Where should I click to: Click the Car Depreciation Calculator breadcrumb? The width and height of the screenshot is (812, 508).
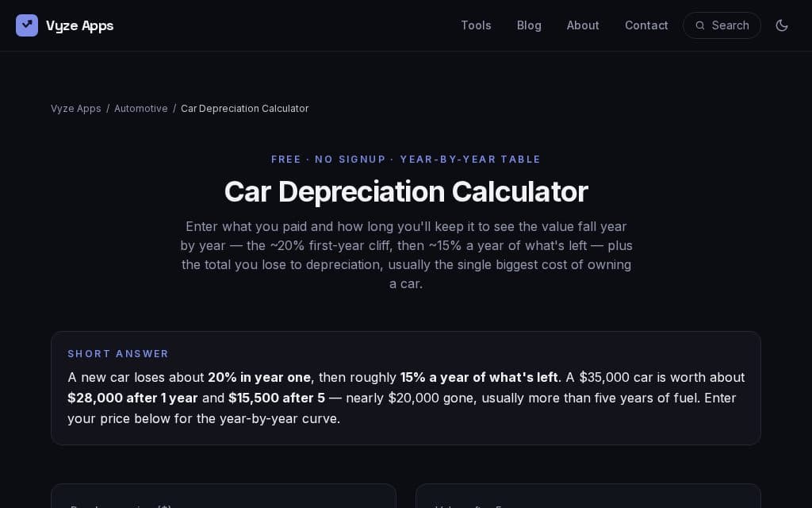(244, 108)
